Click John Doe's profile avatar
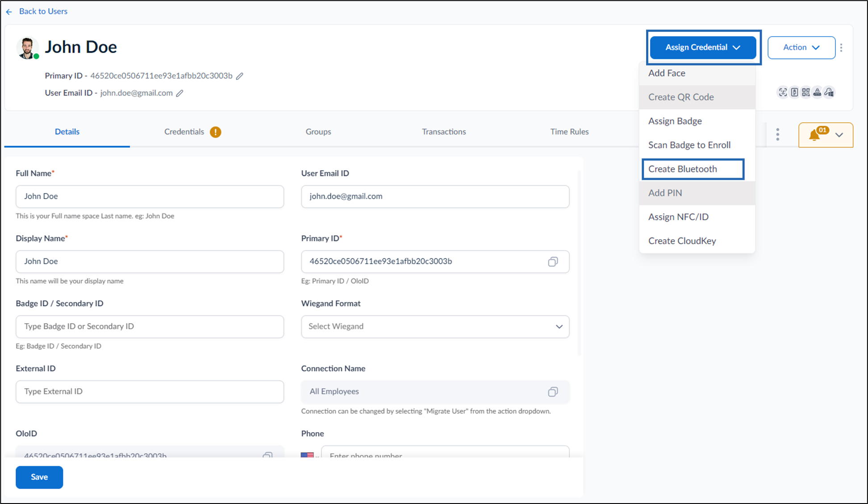The image size is (868, 504). click(x=27, y=48)
